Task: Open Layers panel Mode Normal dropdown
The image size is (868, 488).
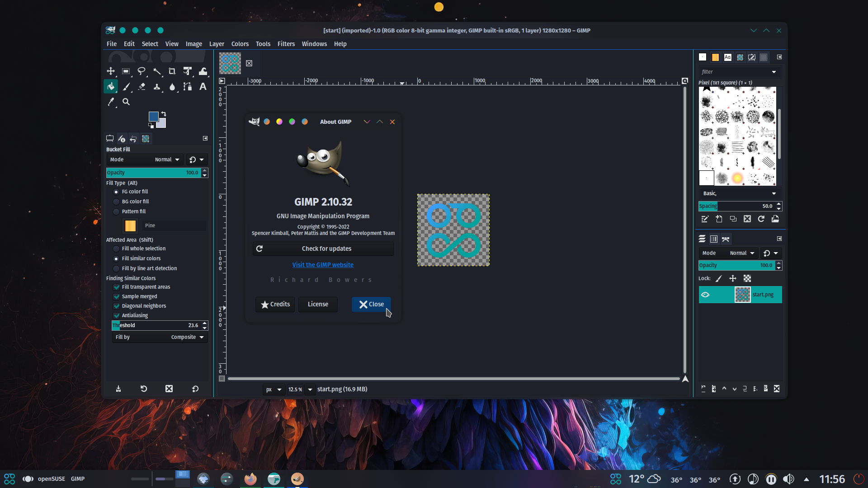Action: tap(728, 253)
